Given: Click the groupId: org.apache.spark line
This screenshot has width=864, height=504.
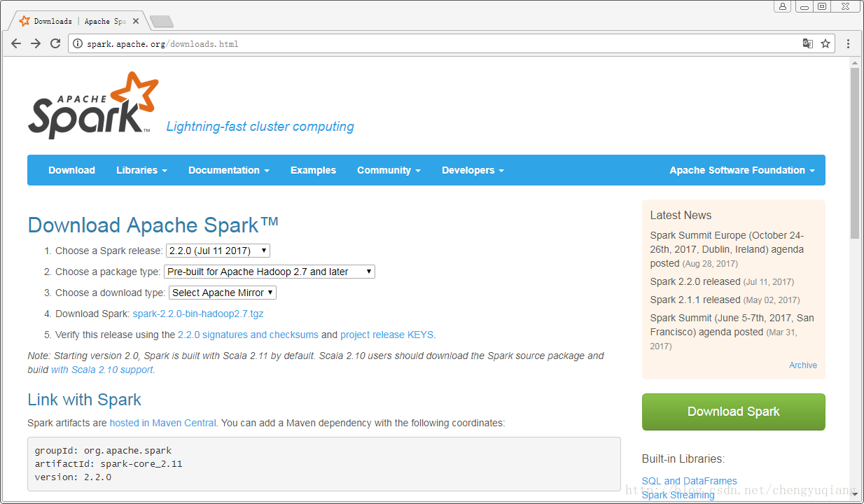Looking at the screenshot, I should pos(103,450).
